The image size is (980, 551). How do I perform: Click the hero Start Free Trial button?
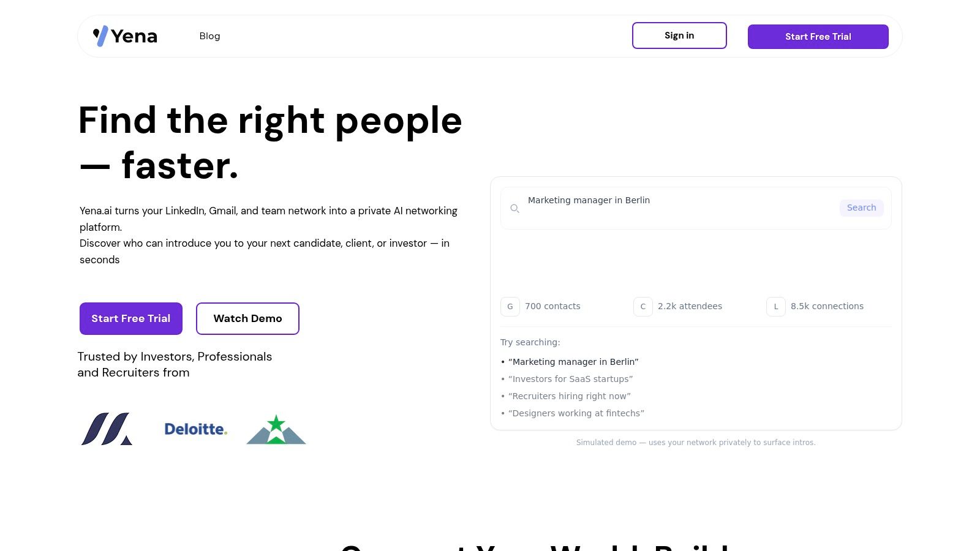pyautogui.click(x=131, y=318)
